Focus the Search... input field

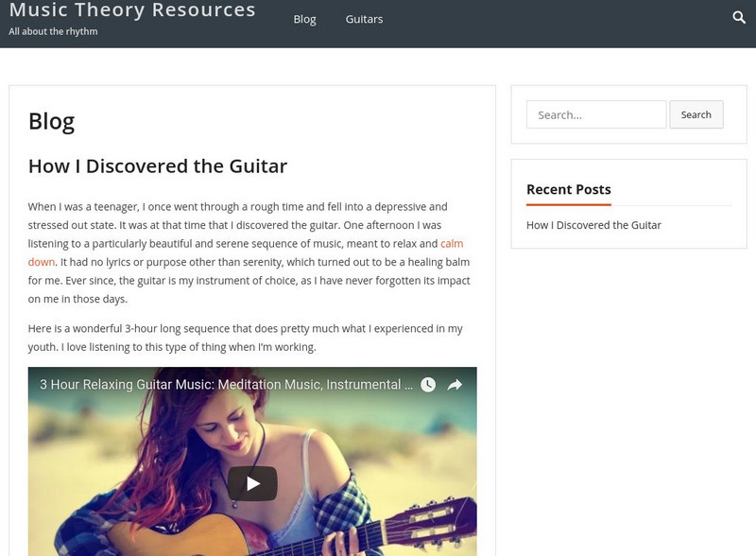[596, 114]
